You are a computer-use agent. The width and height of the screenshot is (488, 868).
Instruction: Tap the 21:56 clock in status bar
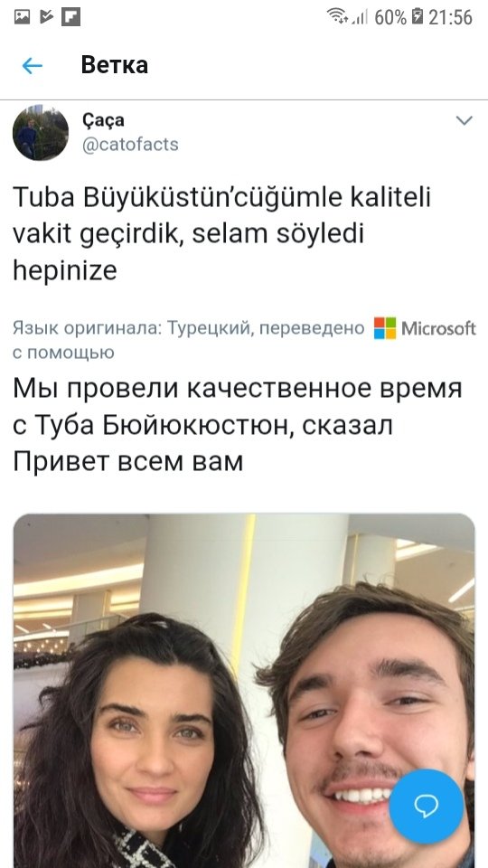450,17
